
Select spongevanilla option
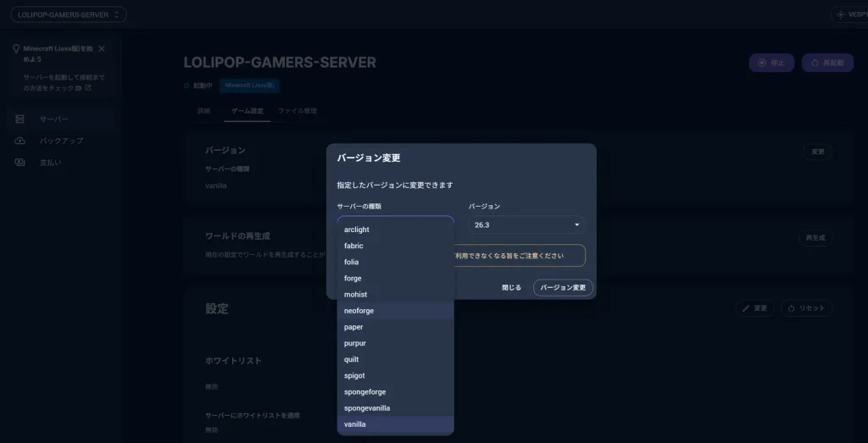tap(395, 408)
